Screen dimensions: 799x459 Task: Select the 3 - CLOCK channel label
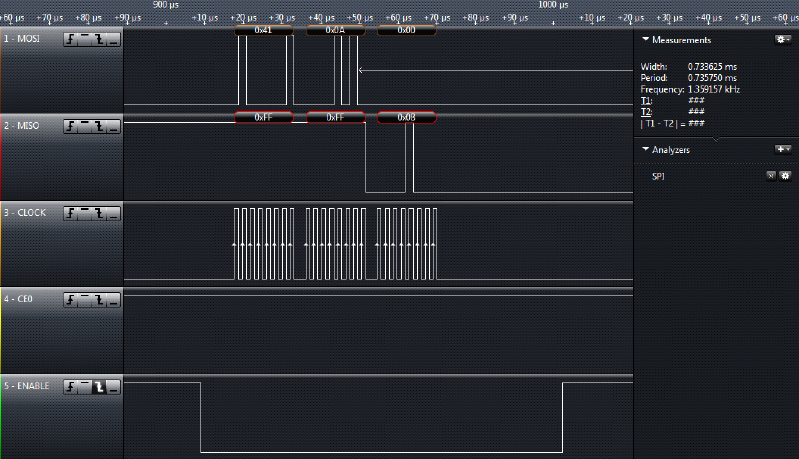(31, 213)
